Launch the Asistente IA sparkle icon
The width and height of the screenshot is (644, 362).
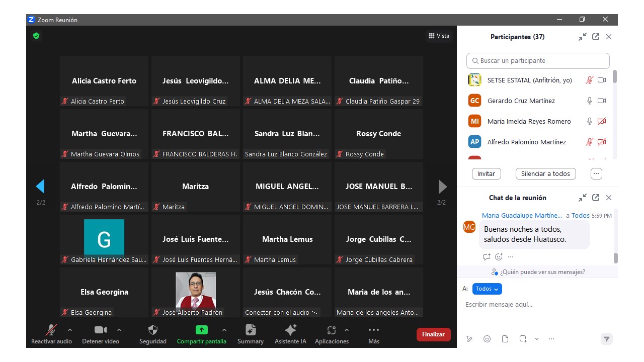(x=290, y=330)
